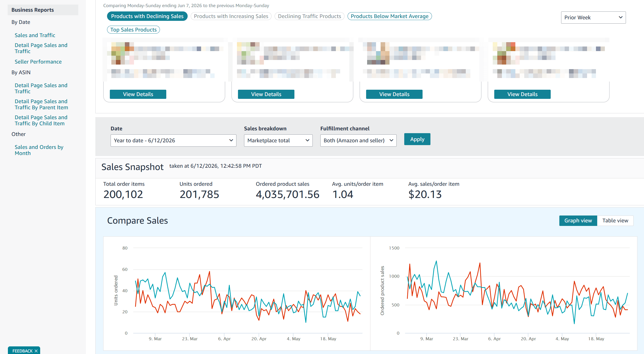The image size is (644, 354).
Task: Click the By ASIN section label
Action: [21, 72]
